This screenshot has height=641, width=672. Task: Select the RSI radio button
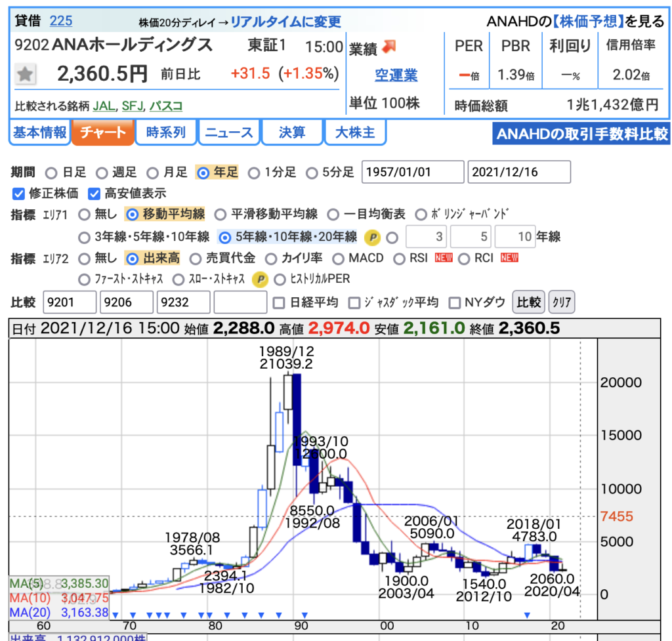399,258
